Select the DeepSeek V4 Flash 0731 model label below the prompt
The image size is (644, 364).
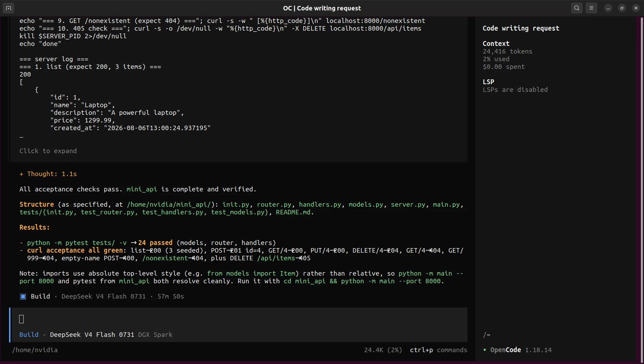coord(92,335)
